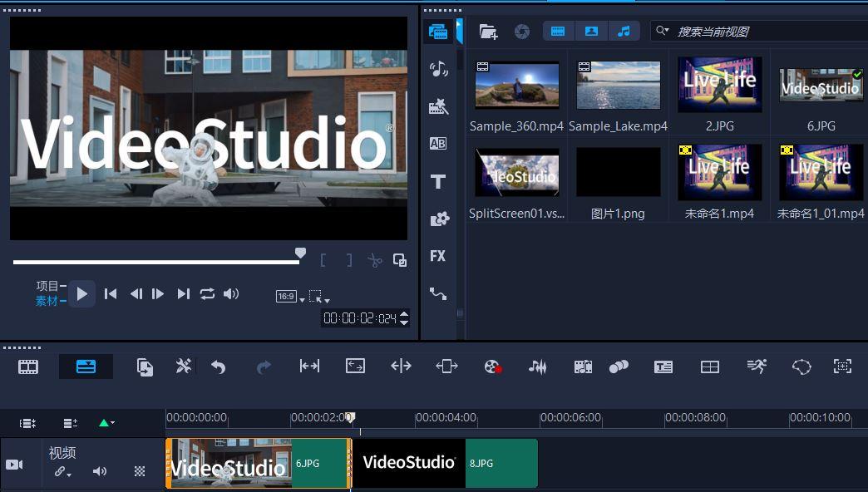The image size is (868, 492).
Task: Select the Sample_Lake.mp4 thumbnail
Action: 618,85
